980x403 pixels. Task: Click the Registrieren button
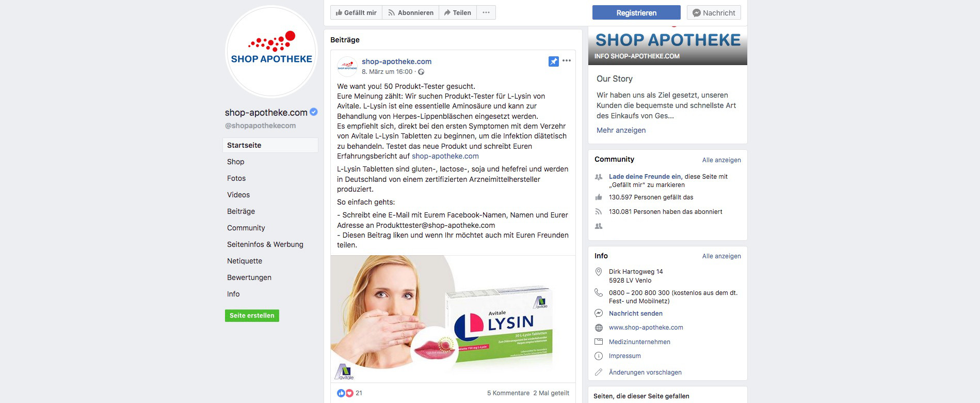[636, 13]
